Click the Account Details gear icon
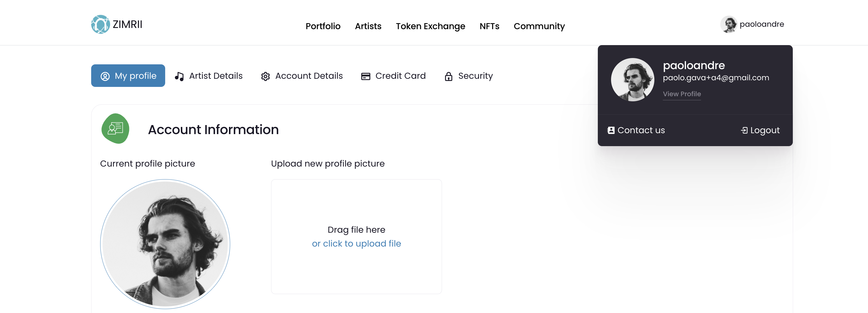The height and width of the screenshot is (313, 868). 266,76
